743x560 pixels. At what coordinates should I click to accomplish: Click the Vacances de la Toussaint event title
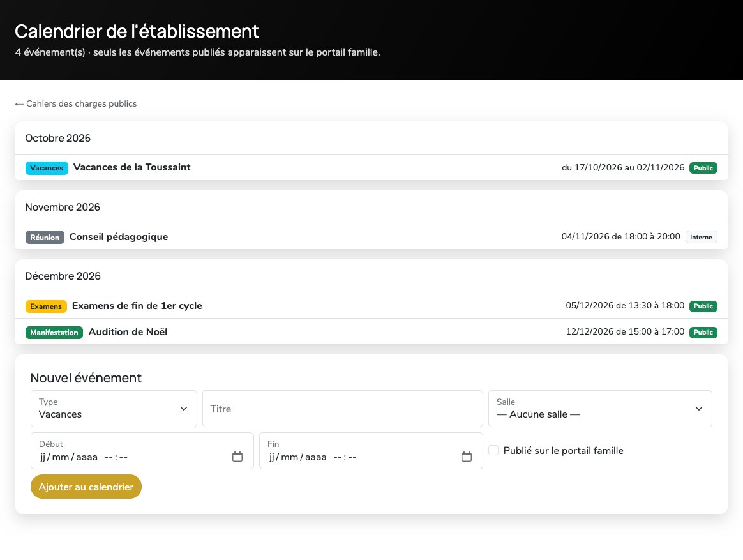click(x=131, y=167)
